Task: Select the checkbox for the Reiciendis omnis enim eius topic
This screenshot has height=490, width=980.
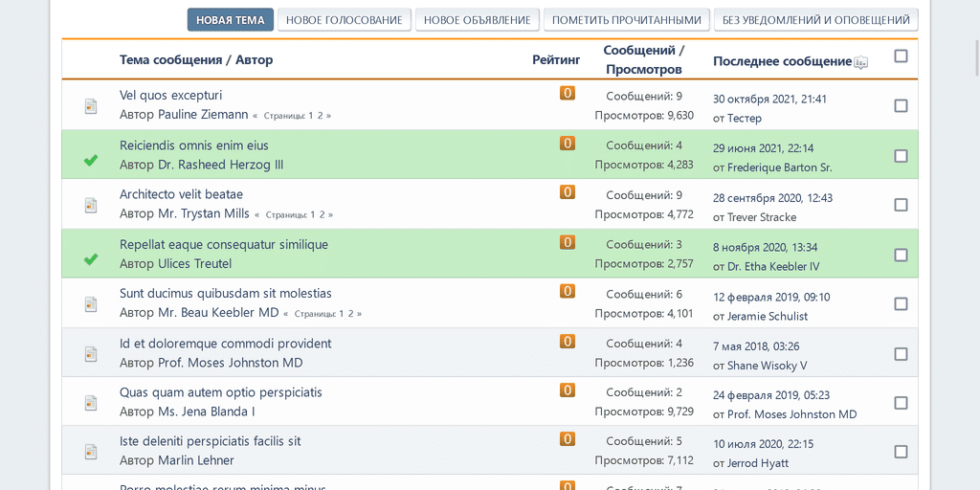Action: click(901, 156)
